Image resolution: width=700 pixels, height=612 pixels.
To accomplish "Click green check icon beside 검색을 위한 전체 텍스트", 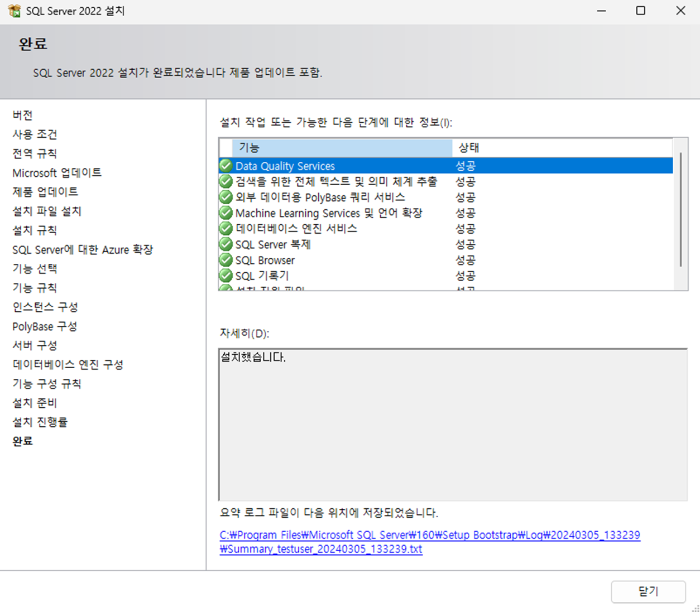I will (x=226, y=181).
